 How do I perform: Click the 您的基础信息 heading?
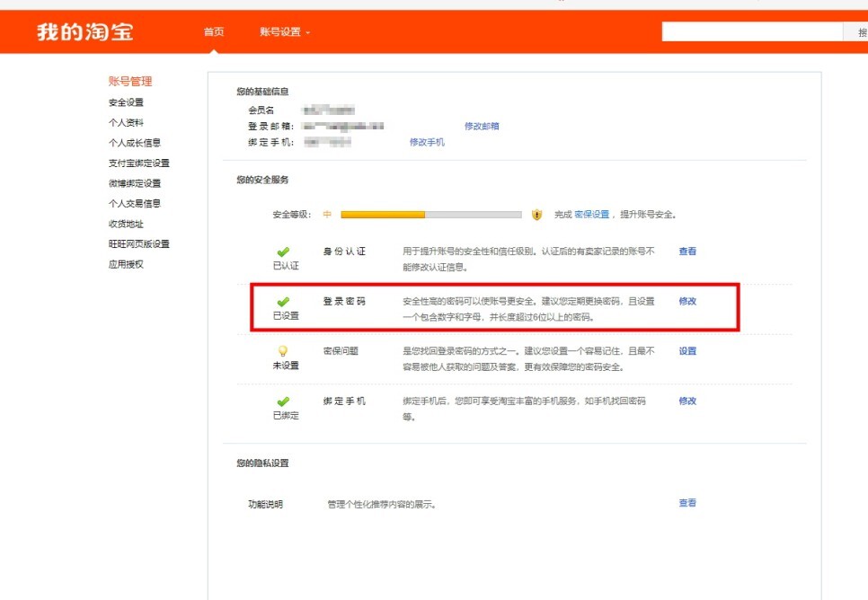pyautogui.click(x=262, y=92)
